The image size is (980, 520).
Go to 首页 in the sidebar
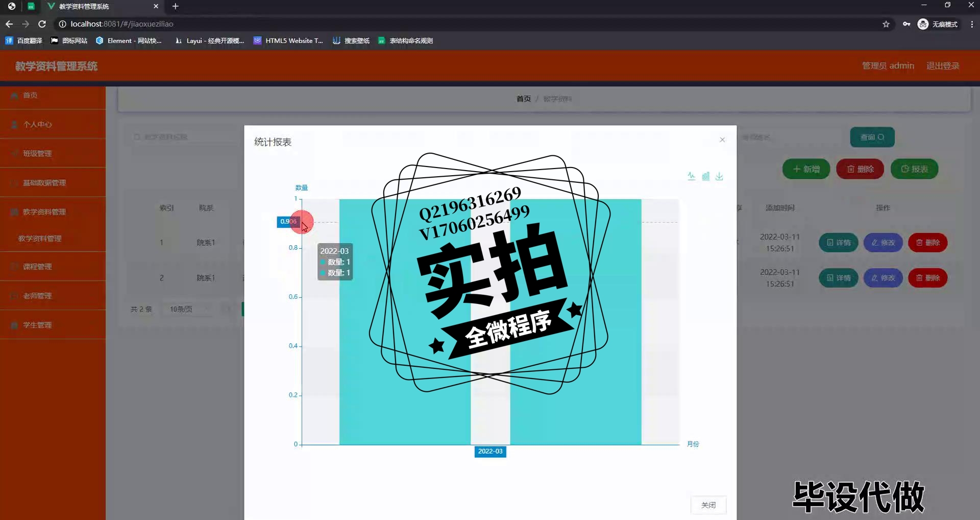click(53, 96)
